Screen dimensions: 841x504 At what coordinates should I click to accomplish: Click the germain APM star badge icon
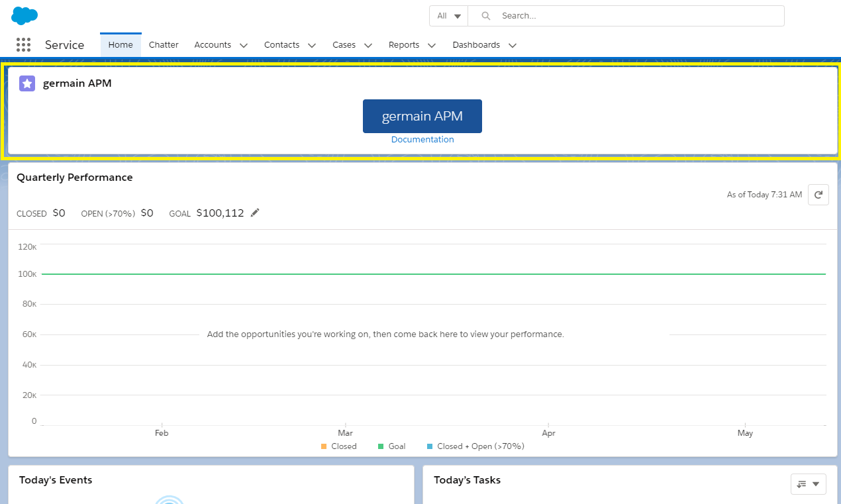click(26, 83)
